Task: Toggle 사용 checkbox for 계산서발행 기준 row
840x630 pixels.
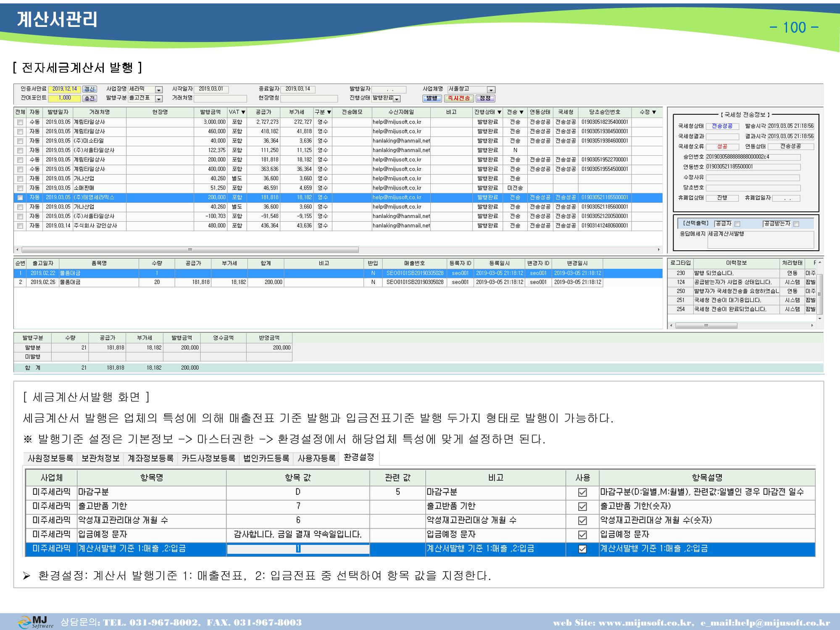Action: [x=582, y=549]
